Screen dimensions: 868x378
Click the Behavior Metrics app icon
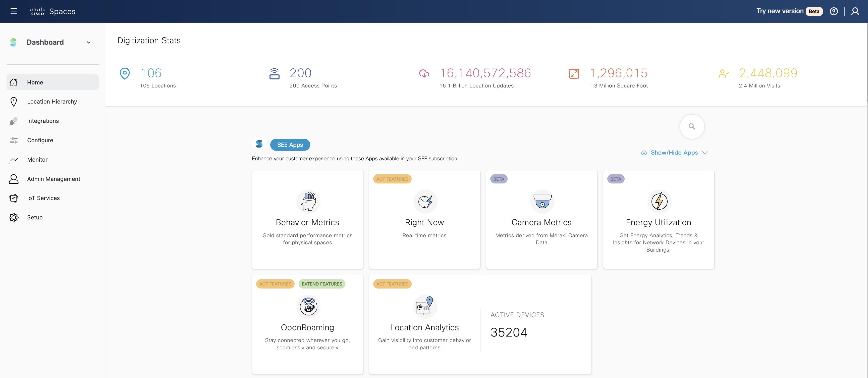[308, 201]
